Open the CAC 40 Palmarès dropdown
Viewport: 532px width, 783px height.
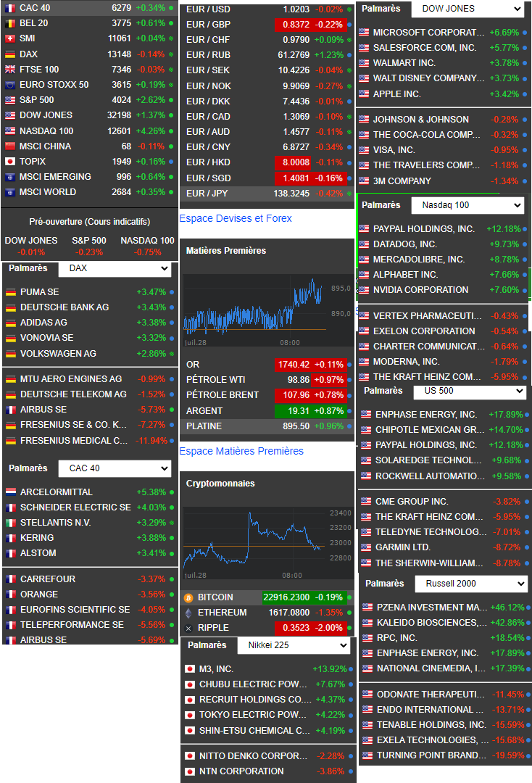pyautogui.click(x=115, y=468)
